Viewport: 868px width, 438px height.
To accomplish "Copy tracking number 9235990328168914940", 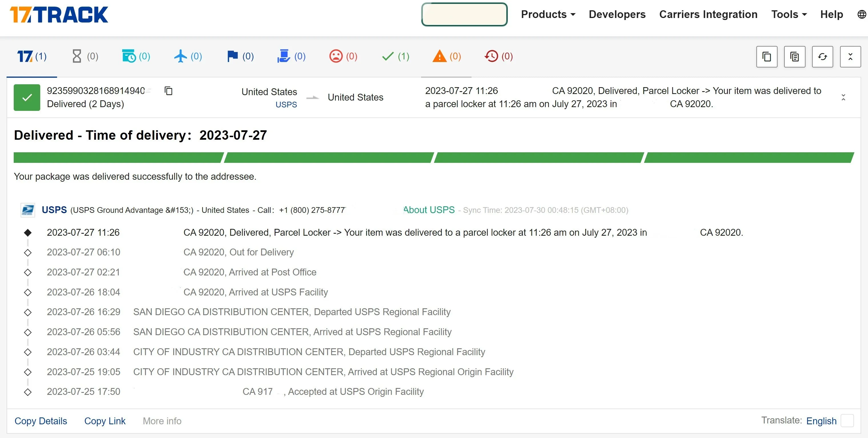I will (168, 91).
